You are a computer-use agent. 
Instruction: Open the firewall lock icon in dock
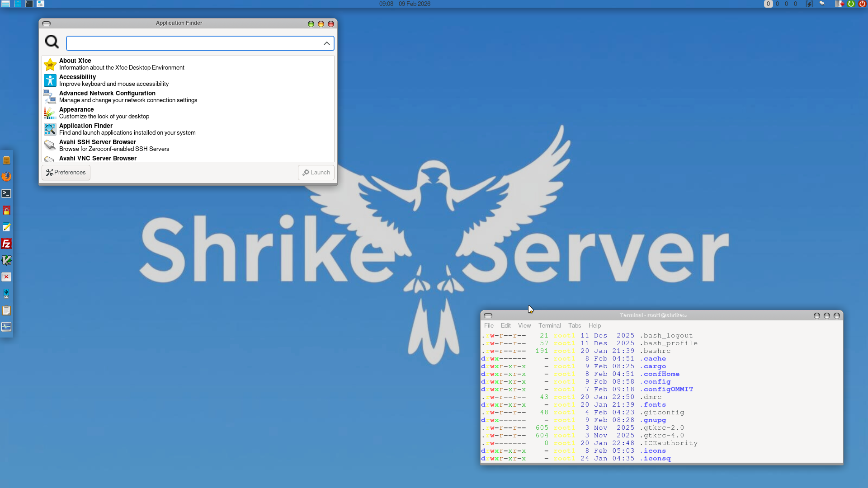tap(6, 211)
